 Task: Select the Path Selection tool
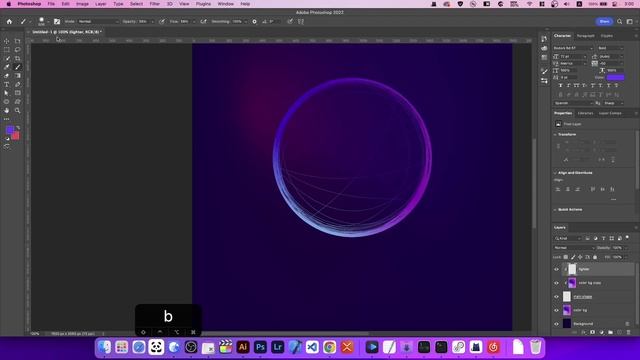(7, 93)
